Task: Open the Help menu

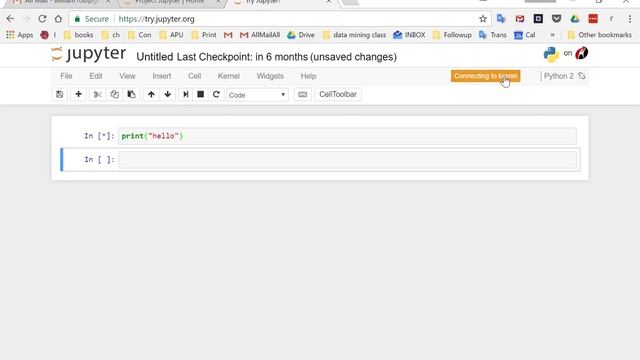Action: pyautogui.click(x=308, y=76)
